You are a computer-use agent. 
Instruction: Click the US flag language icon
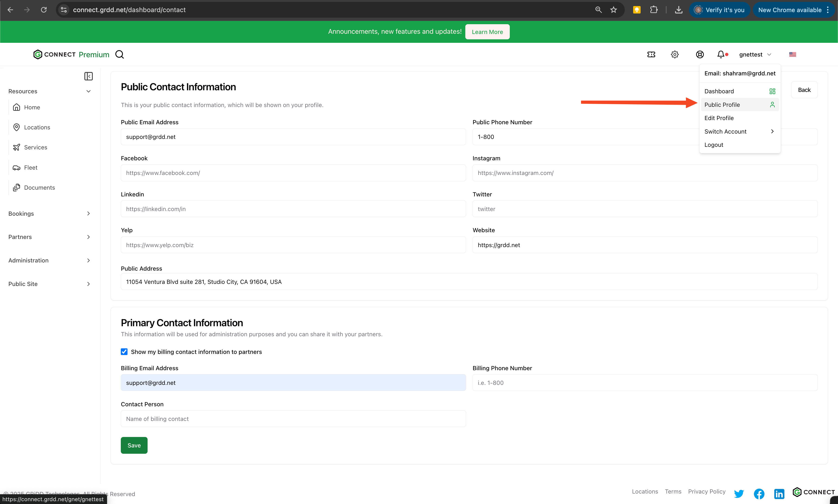click(x=792, y=54)
